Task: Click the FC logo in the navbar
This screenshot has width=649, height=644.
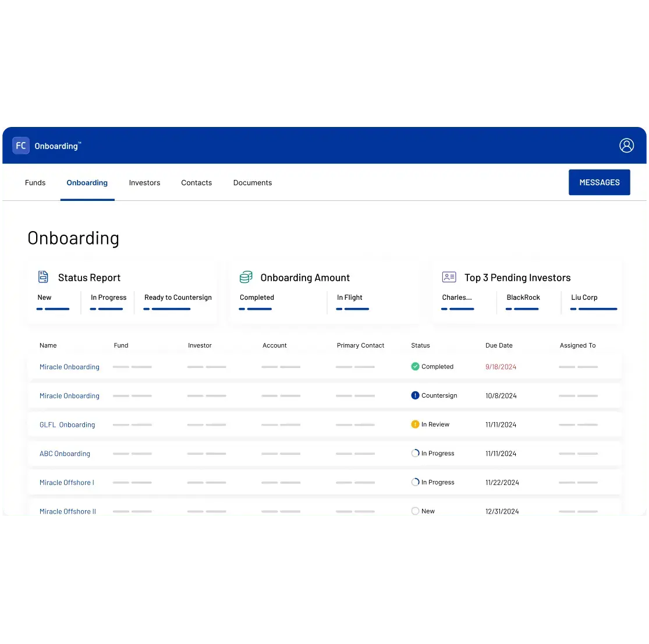Action: coord(20,146)
